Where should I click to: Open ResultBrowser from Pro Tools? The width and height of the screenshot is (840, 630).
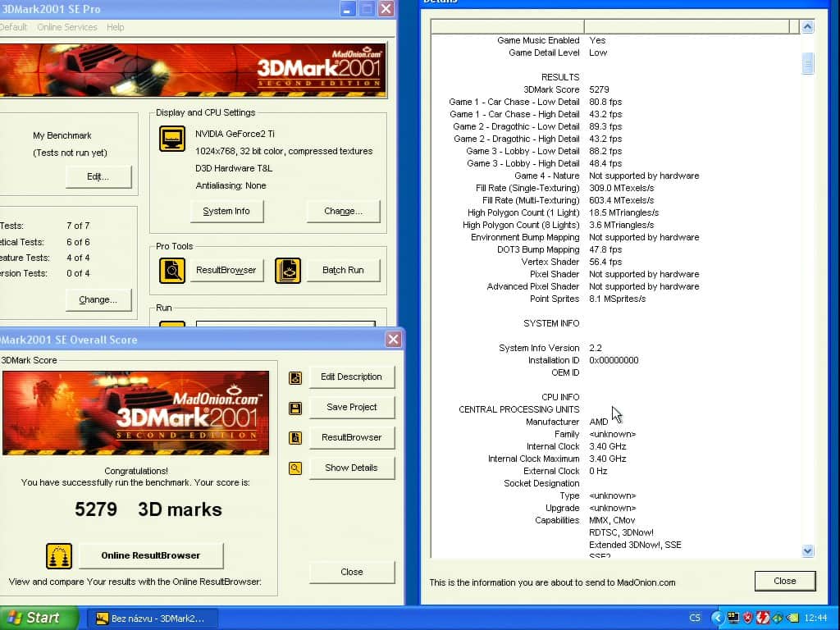[x=226, y=270]
